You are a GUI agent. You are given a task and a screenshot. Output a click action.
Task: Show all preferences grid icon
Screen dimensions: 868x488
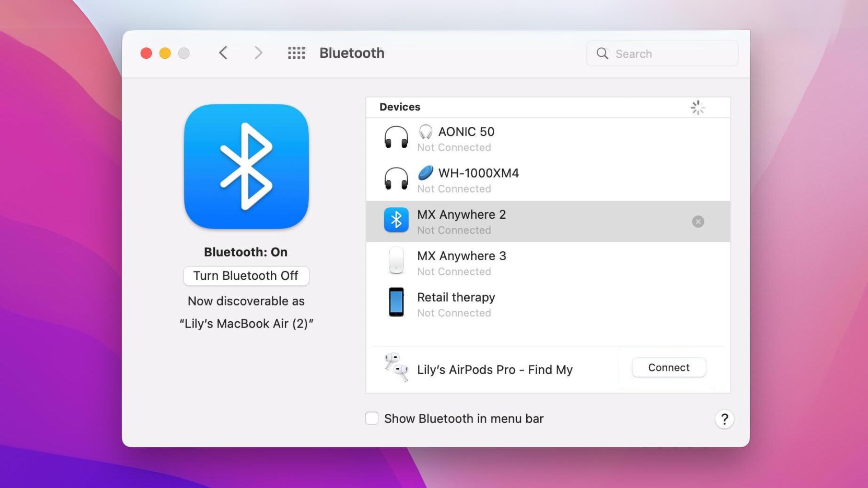297,53
